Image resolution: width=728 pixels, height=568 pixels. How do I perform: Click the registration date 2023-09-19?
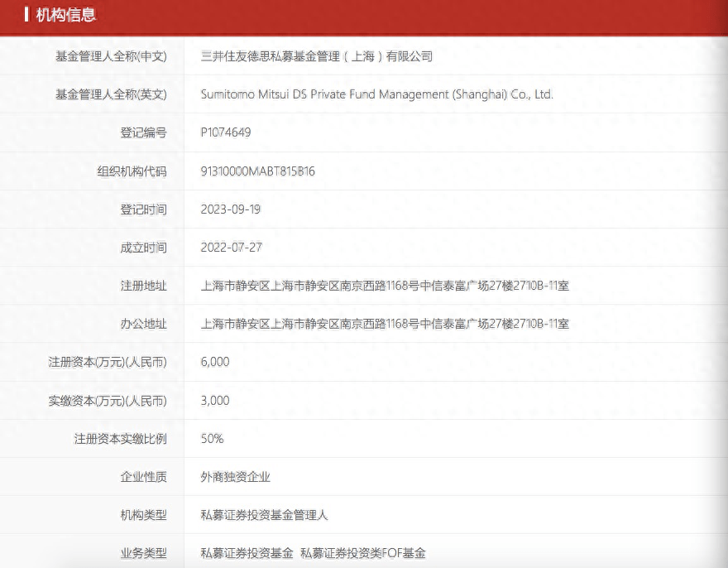pos(231,209)
